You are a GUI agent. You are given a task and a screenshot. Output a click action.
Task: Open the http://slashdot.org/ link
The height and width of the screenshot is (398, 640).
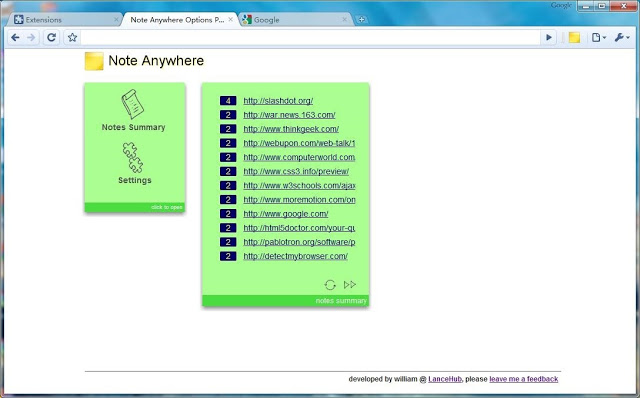tap(278, 101)
